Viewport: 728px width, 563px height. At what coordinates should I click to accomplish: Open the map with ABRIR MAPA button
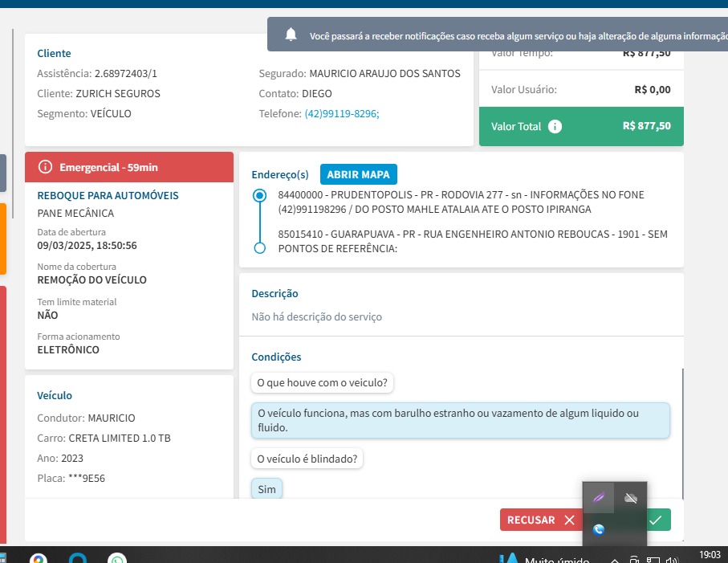(359, 174)
